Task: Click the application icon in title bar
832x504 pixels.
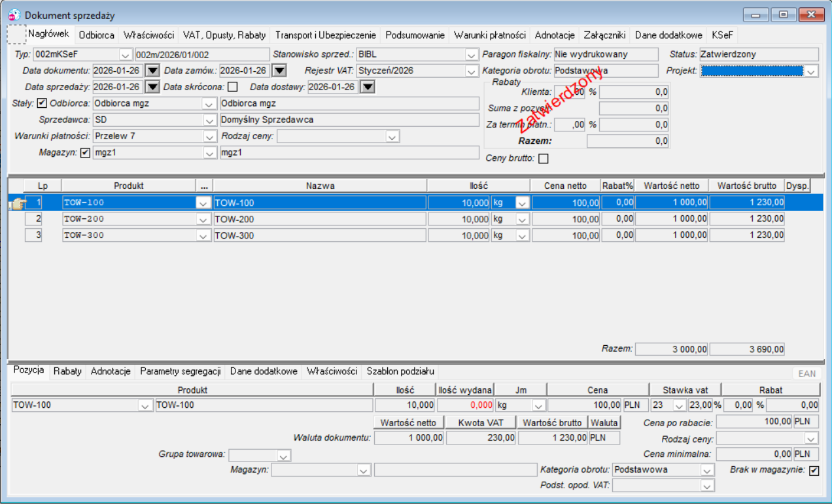Action: click(14, 14)
